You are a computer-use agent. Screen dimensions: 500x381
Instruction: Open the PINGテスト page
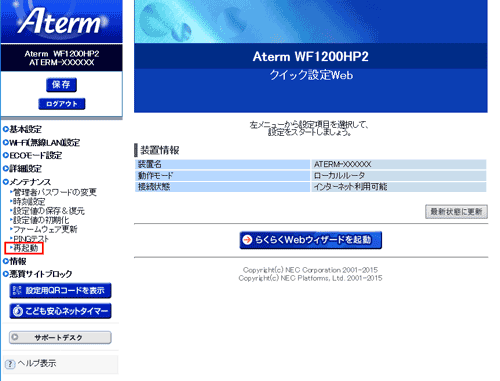[x=29, y=239]
